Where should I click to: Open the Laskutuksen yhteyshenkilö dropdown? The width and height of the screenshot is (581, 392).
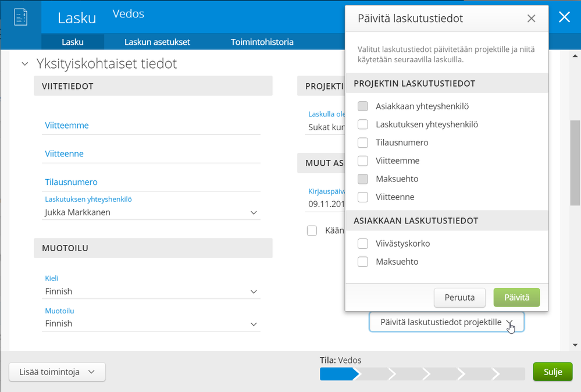[x=151, y=213]
